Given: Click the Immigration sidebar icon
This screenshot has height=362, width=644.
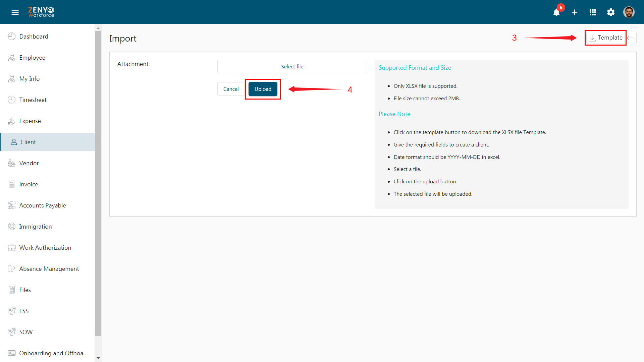Looking at the screenshot, I should click(x=12, y=226).
